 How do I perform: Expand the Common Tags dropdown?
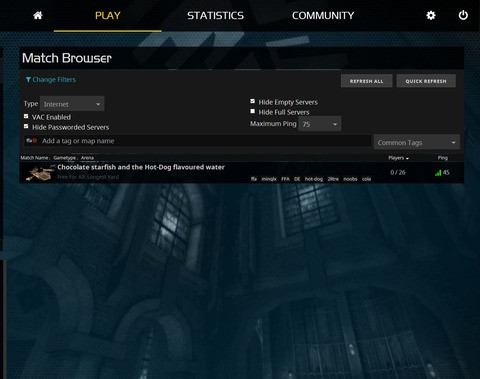pyautogui.click(x=417, y=143)
